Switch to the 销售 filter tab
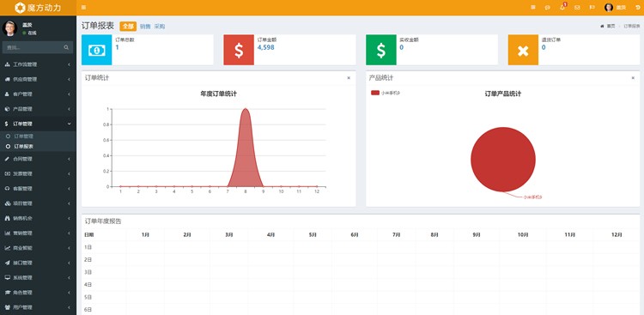The height and width of the screenshot is (315, 644). [x=145, y=27]
